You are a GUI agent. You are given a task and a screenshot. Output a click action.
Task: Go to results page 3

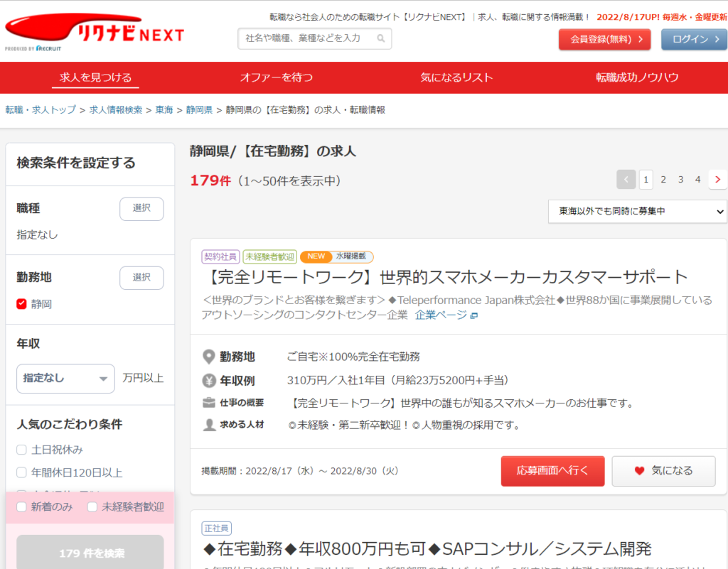point(680,180)
